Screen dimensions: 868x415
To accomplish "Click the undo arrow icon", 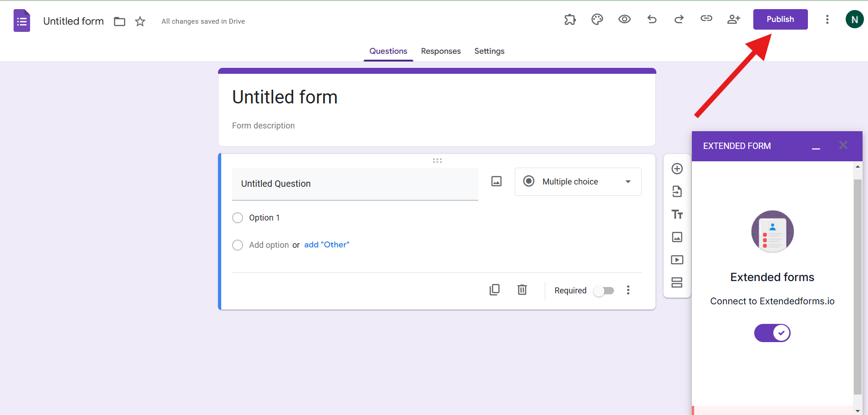I will [x=652, y=19].
